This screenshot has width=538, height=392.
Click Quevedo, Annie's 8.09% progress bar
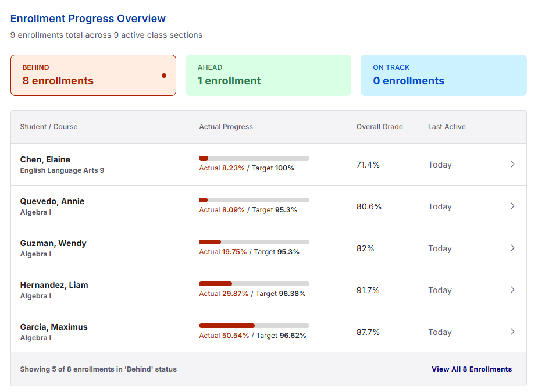(254, 200)
